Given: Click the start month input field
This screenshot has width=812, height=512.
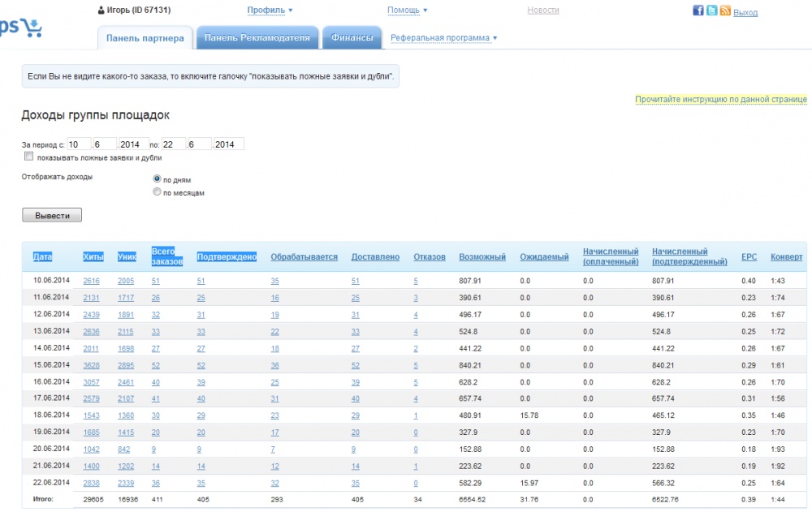Looking at the screenshot, I should tap(105, 144).
